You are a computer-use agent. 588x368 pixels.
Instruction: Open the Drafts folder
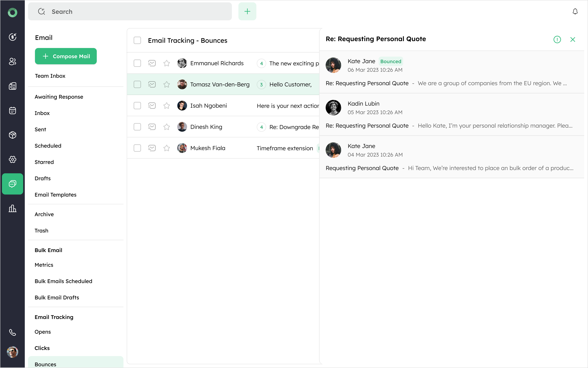pyautogui.click(x=43, y=178)
